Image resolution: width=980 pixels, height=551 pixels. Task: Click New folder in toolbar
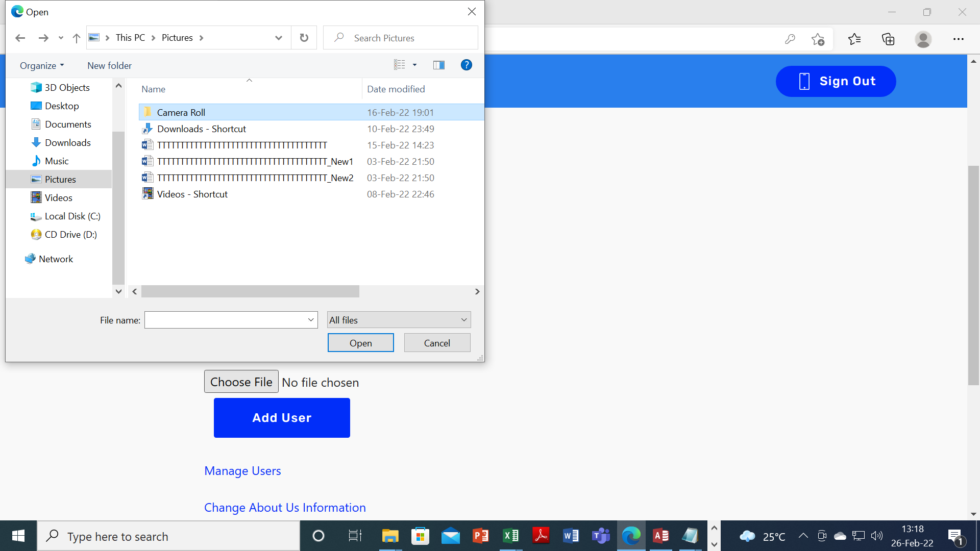pyautogui.click(x=109, y=65)
